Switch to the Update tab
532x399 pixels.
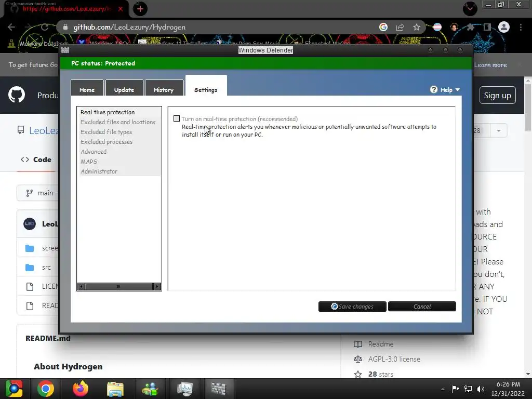[124, 88]
